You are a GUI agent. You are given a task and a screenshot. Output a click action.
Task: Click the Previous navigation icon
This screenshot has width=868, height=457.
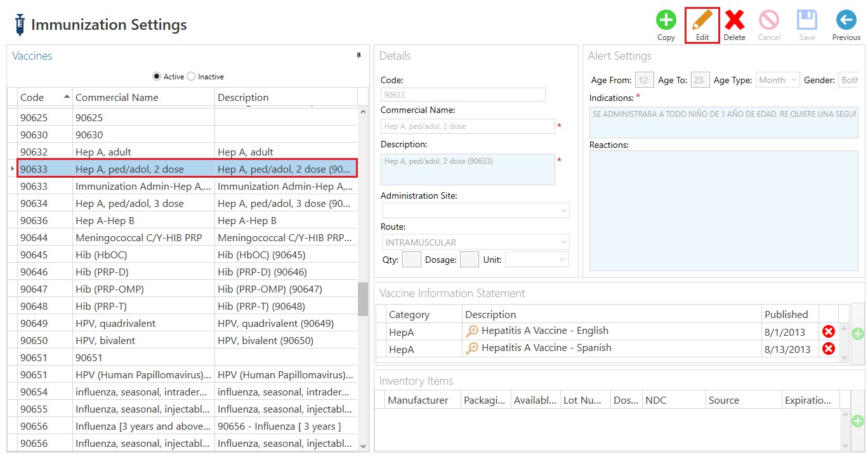click(x=846, y=20)
